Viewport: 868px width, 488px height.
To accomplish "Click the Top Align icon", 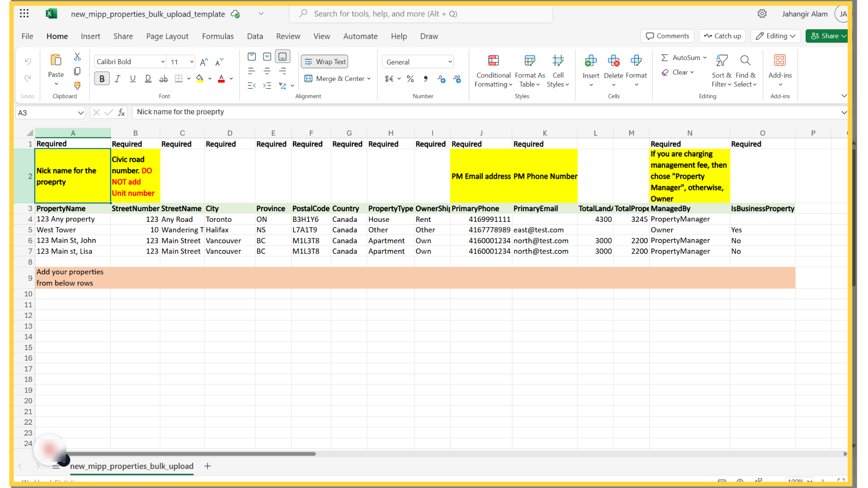I will pos(252,57).
